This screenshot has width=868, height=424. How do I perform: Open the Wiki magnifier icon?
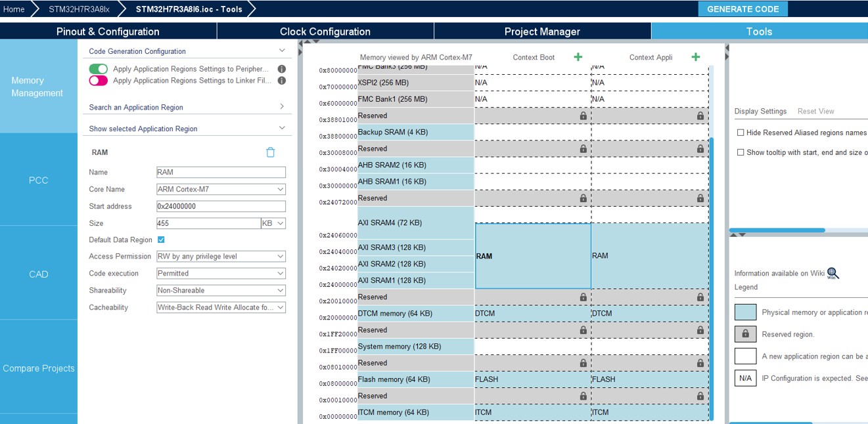click(x=833, y=273)
